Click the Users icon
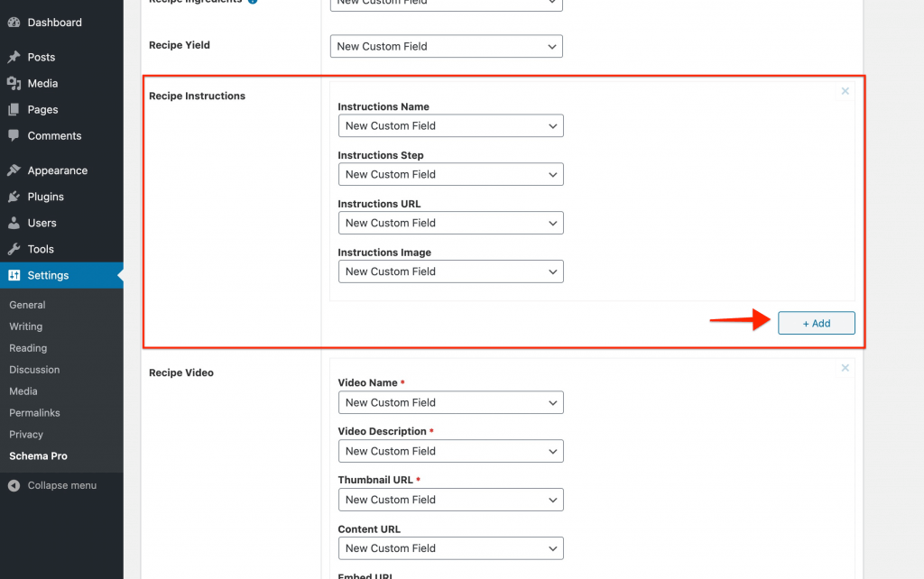924x579 pixels. pyautogui.click(x=15, y=222)
